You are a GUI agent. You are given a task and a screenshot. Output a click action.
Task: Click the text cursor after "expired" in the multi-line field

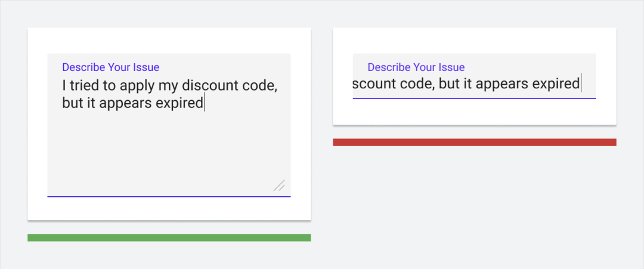(x=205, y=103)
